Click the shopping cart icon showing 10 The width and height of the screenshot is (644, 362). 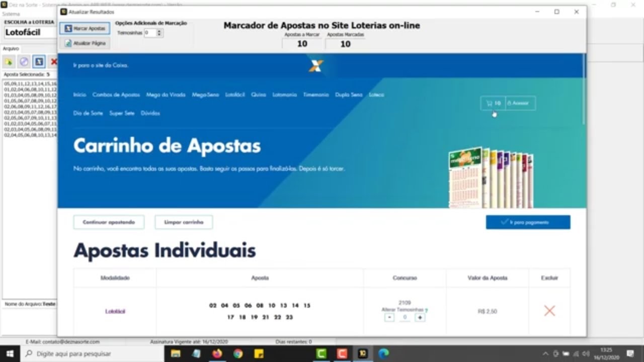click(x=493, y=103)
